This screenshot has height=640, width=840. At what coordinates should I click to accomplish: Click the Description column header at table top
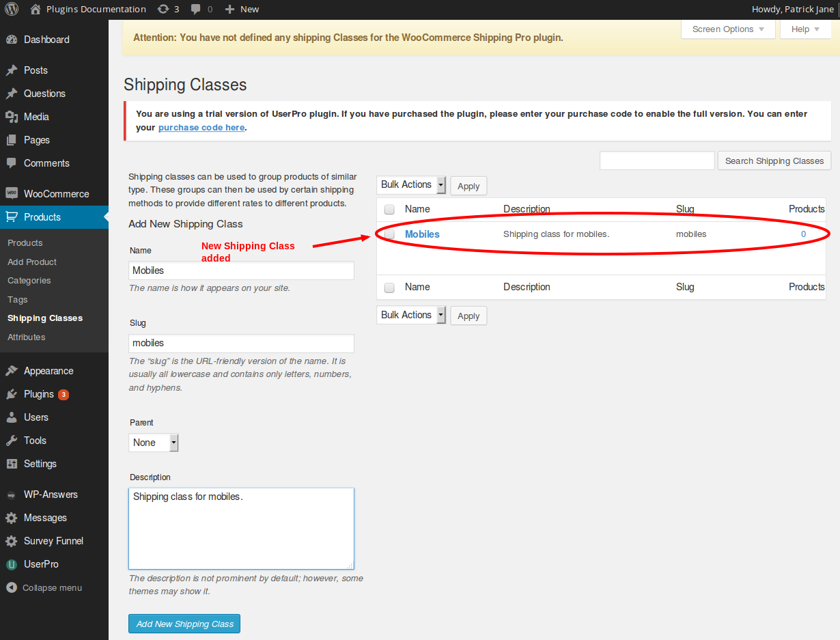[x=527, y=209]
